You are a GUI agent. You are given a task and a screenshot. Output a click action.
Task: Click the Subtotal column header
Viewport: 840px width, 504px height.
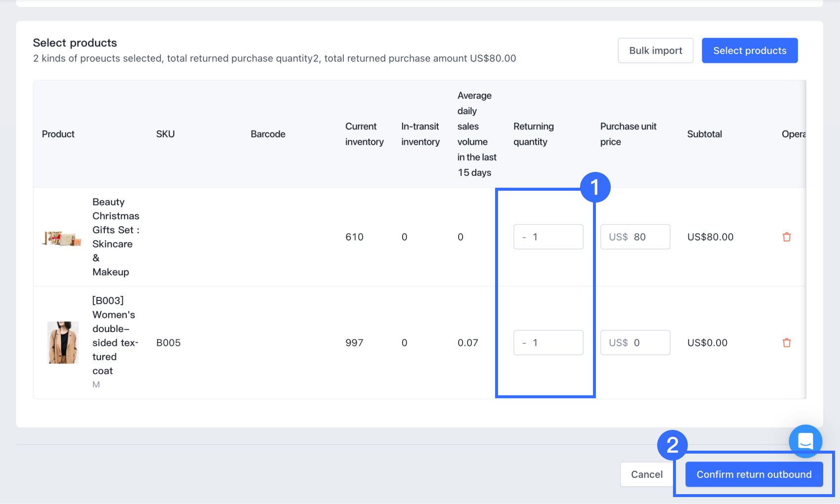pos(704,134)
